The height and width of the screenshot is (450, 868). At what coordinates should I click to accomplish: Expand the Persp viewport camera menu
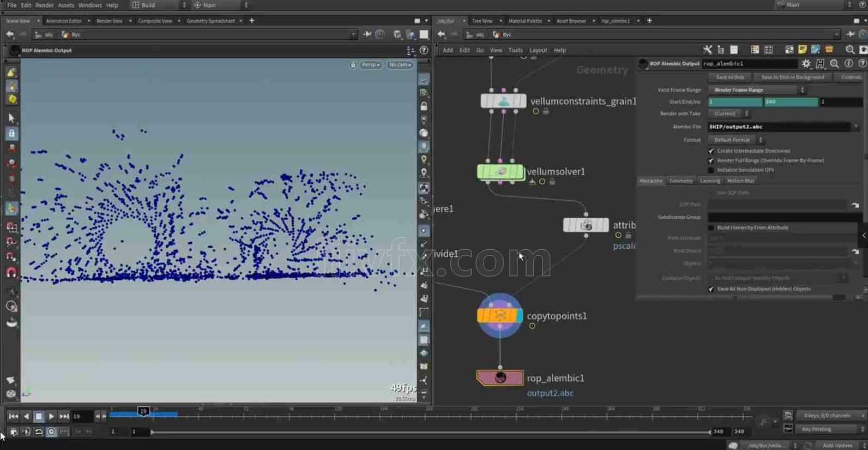click(x=371, y=65)
